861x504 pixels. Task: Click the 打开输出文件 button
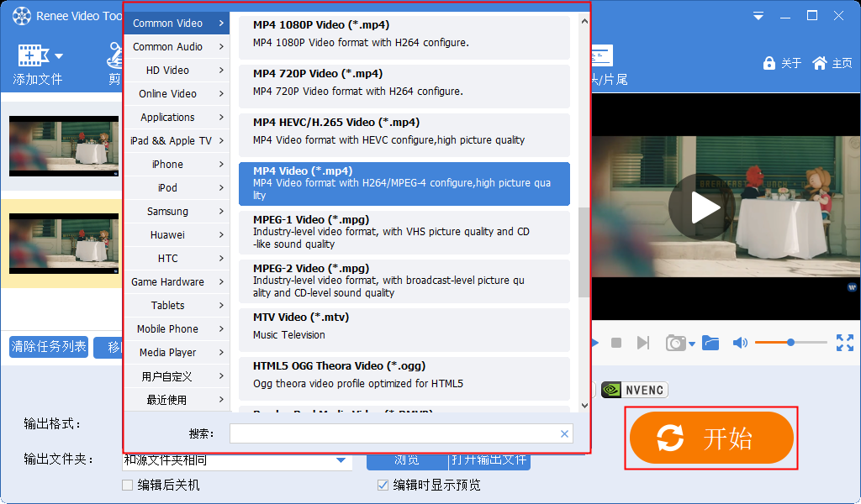pyautogui.click(x=490, y=460)
